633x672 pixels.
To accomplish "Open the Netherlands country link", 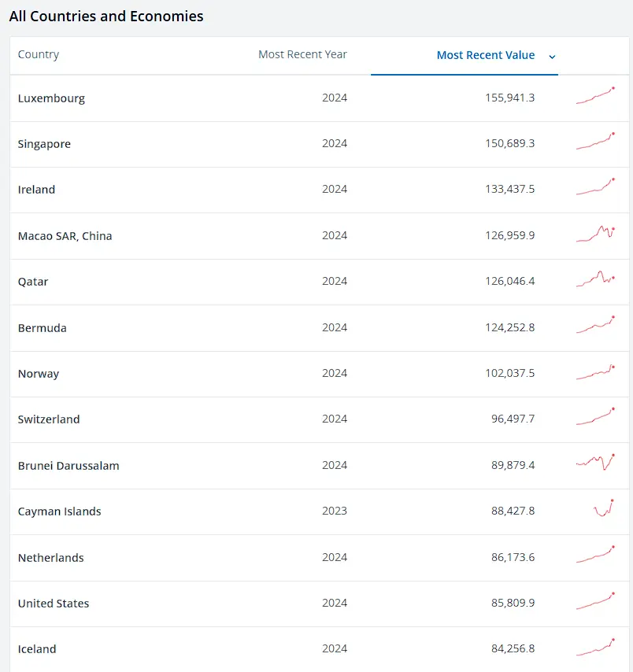I will pyautogui.click(x=50, y=558).
